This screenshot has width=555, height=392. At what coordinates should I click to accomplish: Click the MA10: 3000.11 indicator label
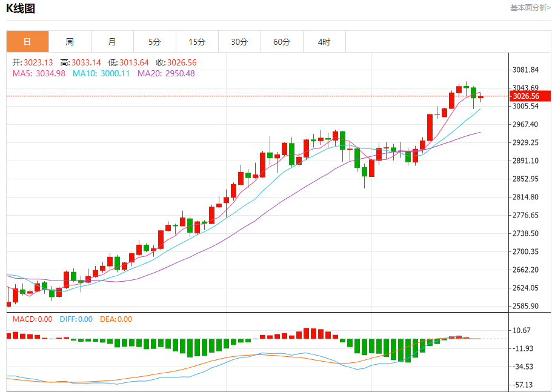click(101, 73)
